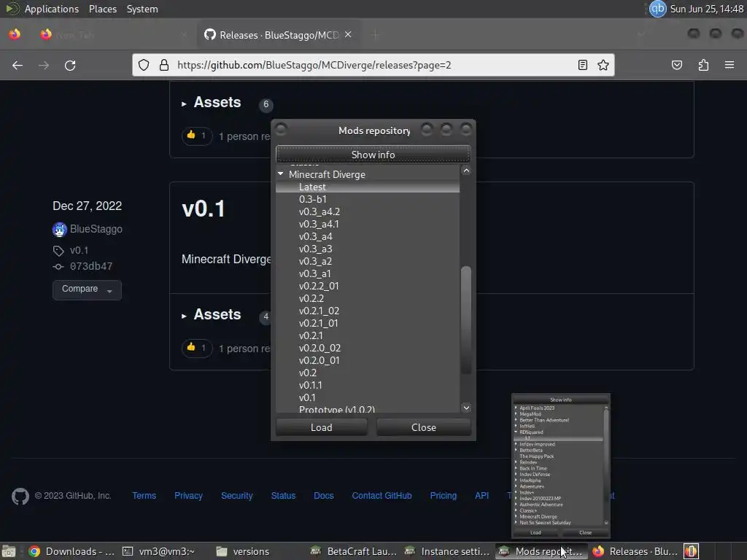The image size is (747, 560).
Task: Click the v0.1 tag icon in the release sidebar
Action: point(58,251)
